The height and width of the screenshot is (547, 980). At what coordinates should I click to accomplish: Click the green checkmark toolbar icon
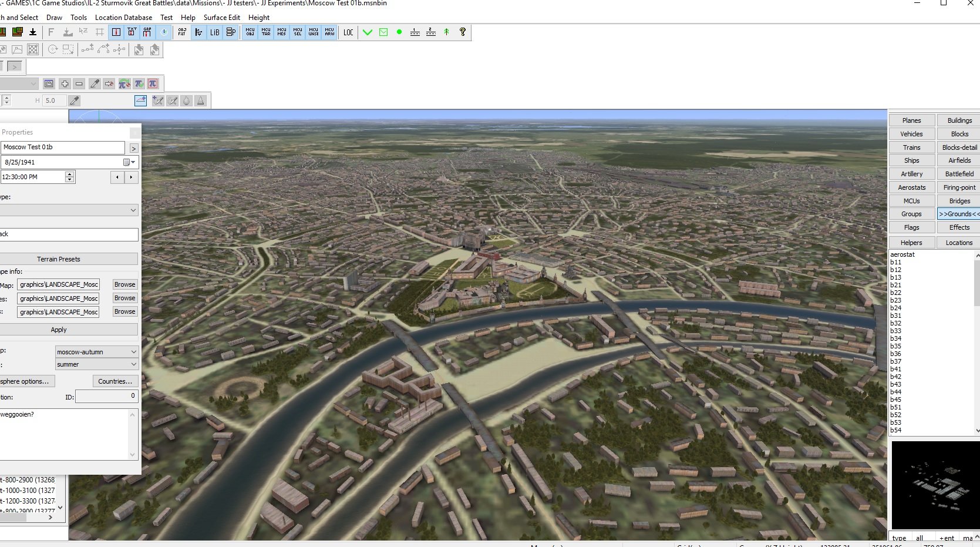click(368, 32)
